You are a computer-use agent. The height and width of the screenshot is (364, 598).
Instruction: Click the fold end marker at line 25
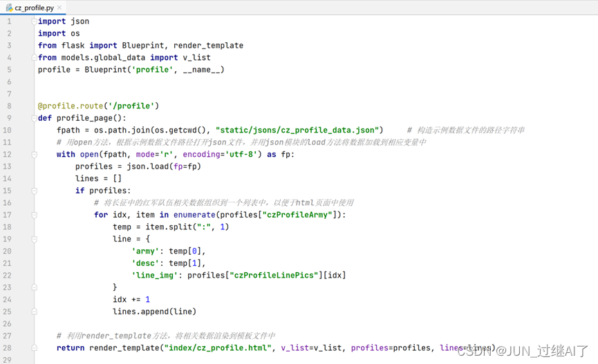(x=34, y=312)
